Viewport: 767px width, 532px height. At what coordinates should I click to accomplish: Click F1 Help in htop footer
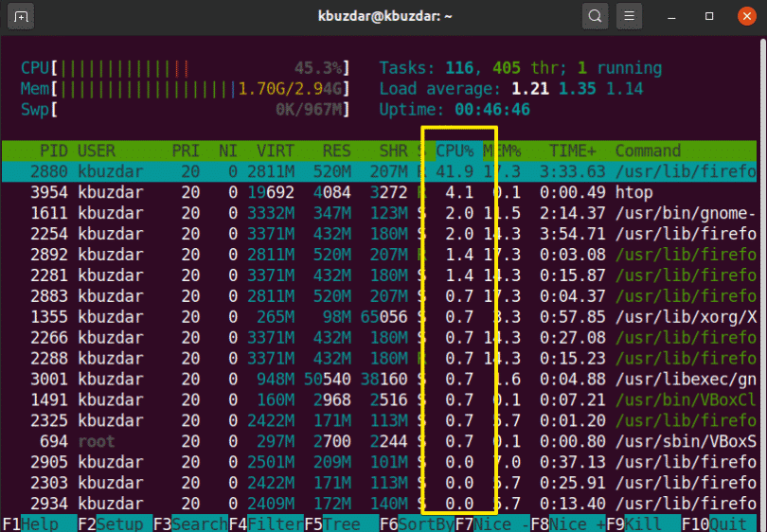tap(40, 523)
